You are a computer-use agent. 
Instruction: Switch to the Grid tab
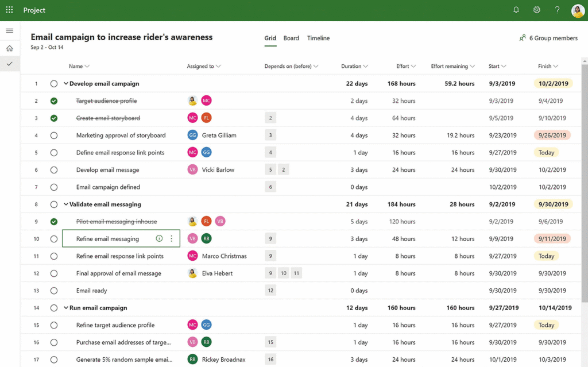coord(270,38)
